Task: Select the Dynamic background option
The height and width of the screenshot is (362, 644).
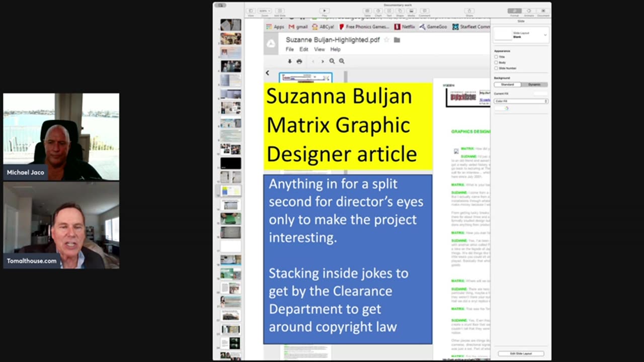Action: click(534, 84)
